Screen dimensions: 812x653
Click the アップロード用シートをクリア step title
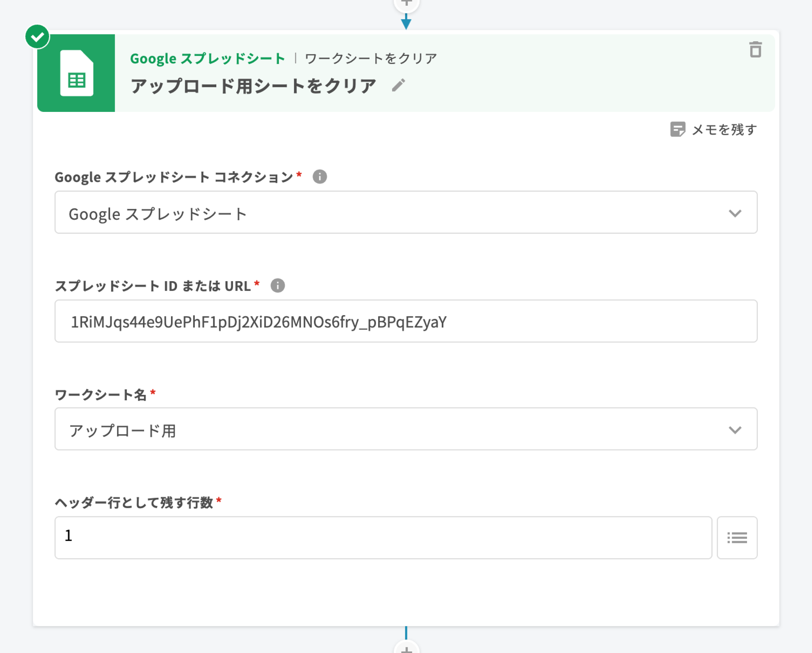pos(253,86)
